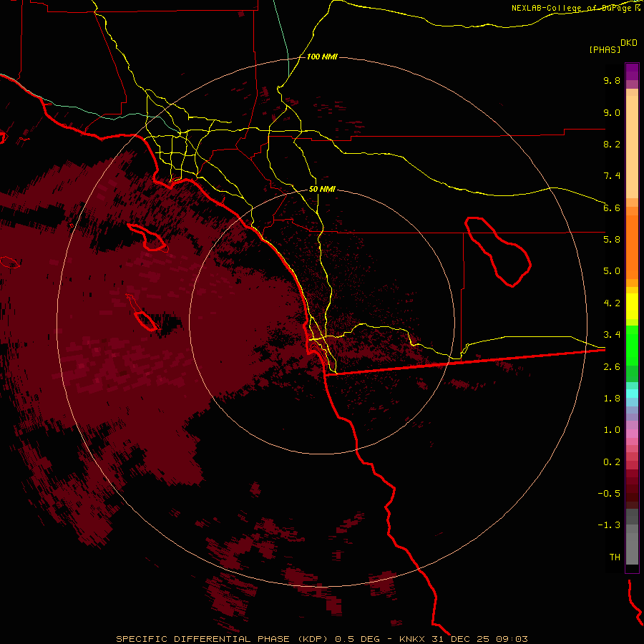Click the 5.8 scale value
Screen dimensions: 644x644
coord(612,240)
